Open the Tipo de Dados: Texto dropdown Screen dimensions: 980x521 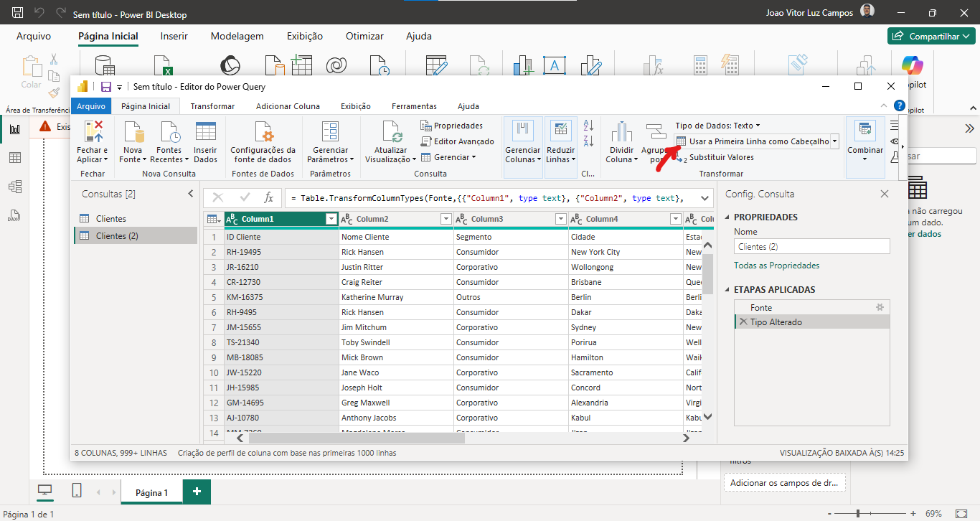(x=717, y=126)
